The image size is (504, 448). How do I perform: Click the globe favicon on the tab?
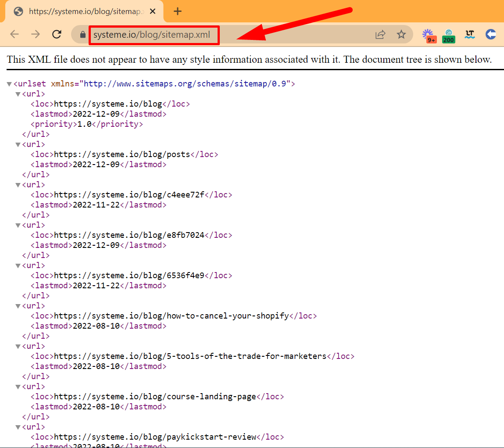(x=19, y=11)
